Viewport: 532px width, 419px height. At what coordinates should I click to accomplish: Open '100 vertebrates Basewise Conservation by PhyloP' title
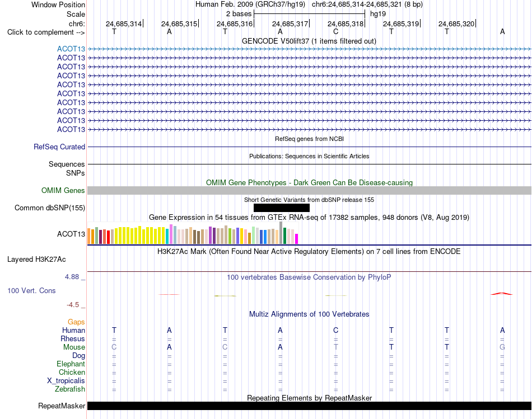(x=309, y=277)
